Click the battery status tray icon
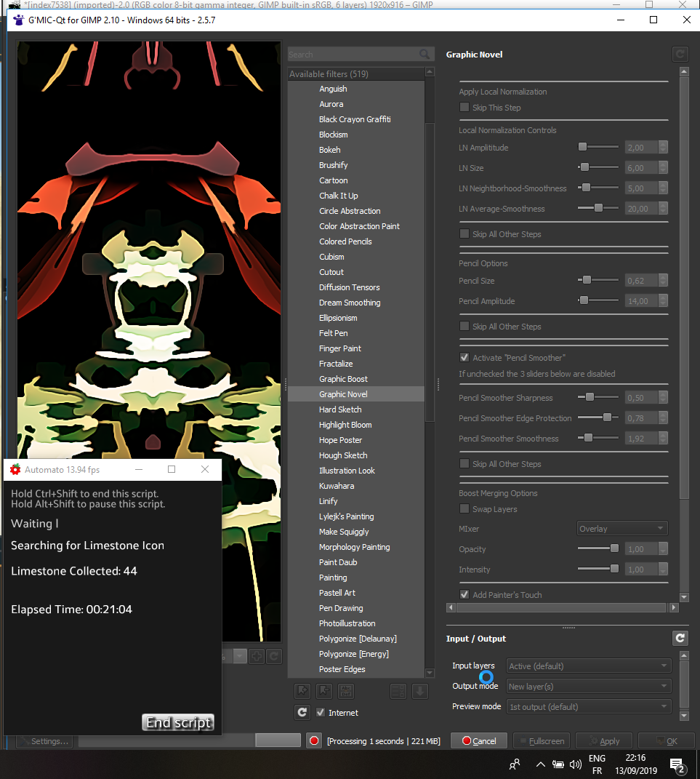Screen dimensions: 700x779 click(558, 764)
